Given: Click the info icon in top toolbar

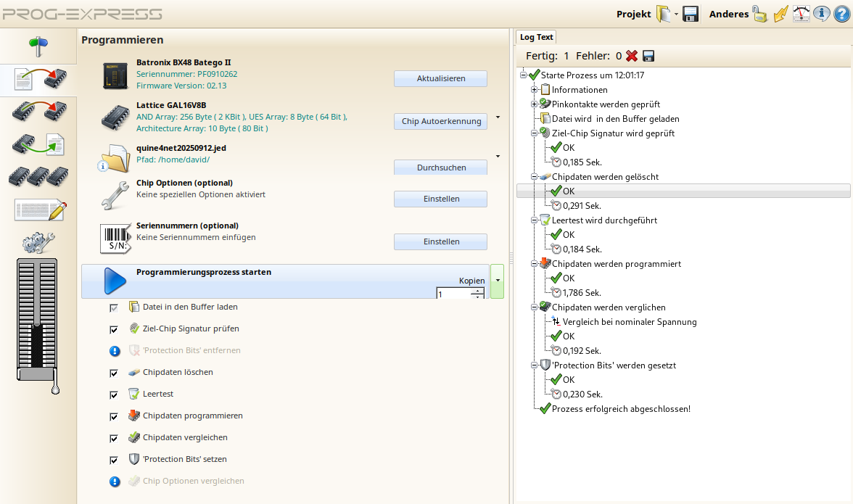Looking at the screenshot, I should click(x=822, y=14).
